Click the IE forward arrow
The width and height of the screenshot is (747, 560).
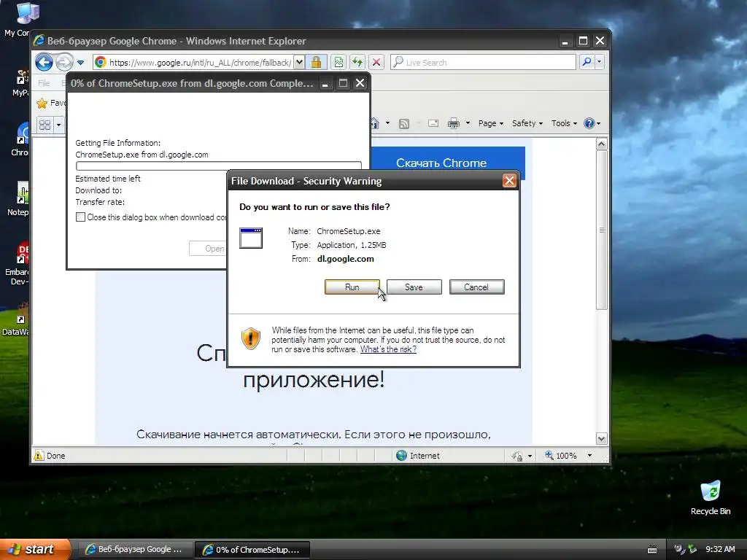(64, 62)
